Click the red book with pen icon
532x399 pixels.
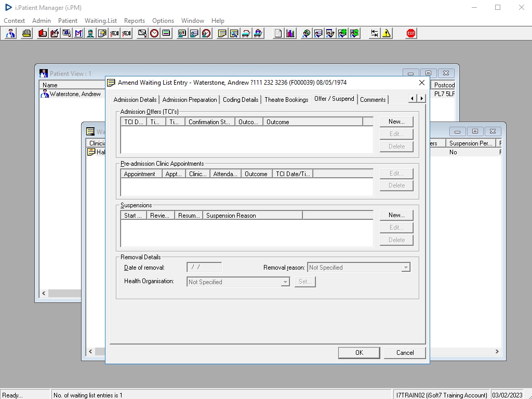point(54,33)
